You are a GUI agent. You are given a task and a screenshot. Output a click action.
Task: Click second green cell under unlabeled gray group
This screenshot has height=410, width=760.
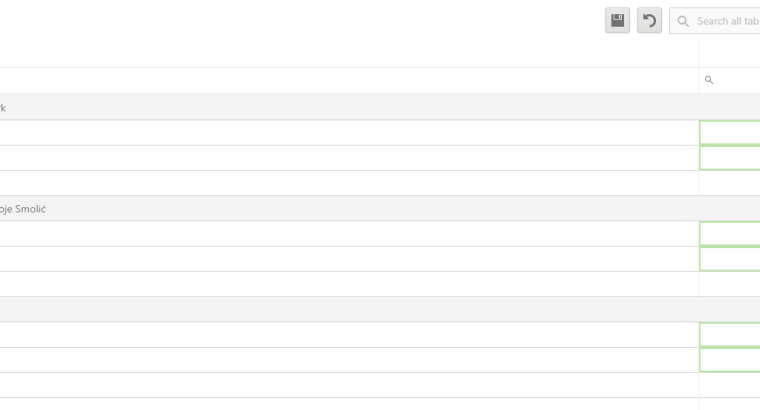click(729, 360)
